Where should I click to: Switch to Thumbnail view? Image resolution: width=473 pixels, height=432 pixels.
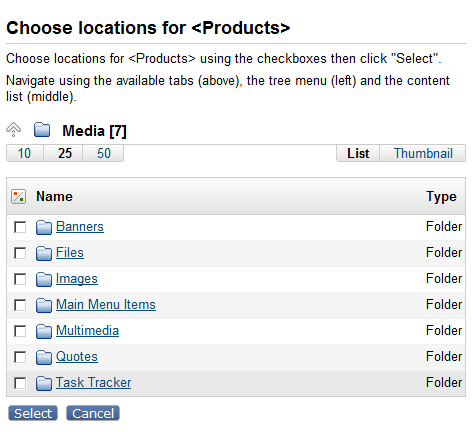[423, 153]
